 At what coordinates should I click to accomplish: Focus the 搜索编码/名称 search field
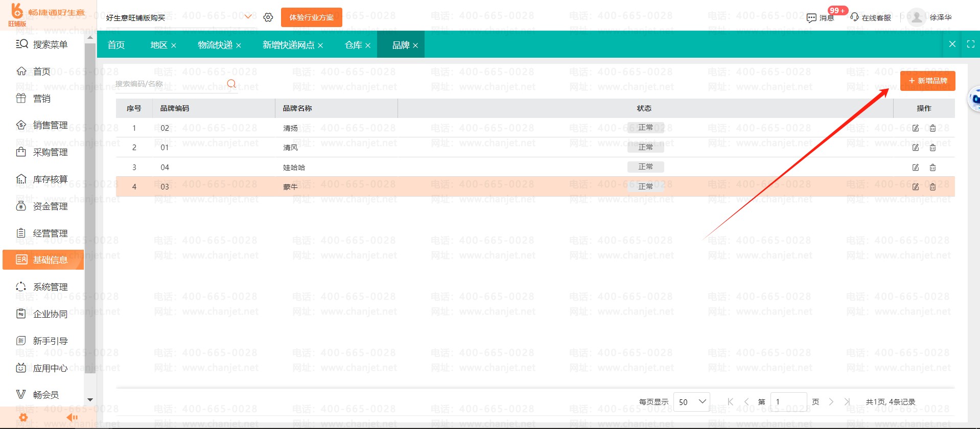[170, 84]
